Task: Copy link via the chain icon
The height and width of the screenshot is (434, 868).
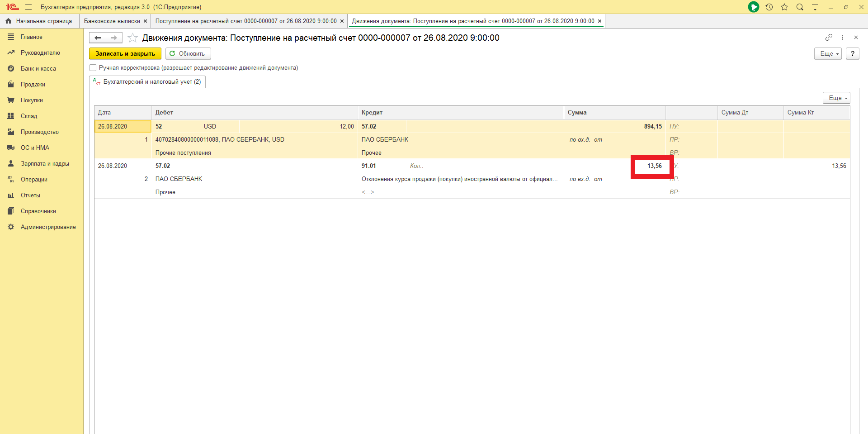Action: click(x=829, y=37)
